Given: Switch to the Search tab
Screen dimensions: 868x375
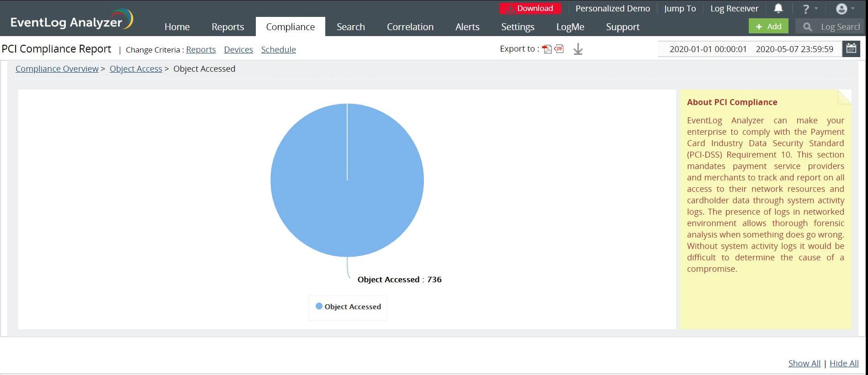Looking at the screenshot, I should pyautogui.click(x=350, y=27).
